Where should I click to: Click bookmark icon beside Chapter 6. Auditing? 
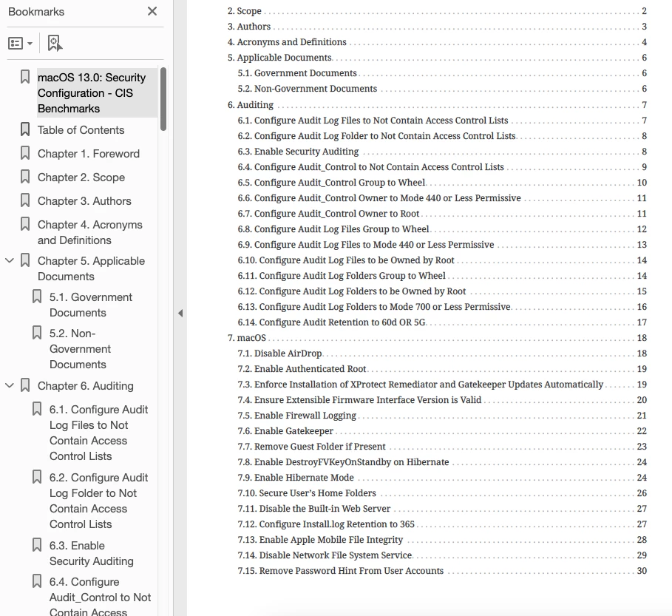tap(25, 385)
